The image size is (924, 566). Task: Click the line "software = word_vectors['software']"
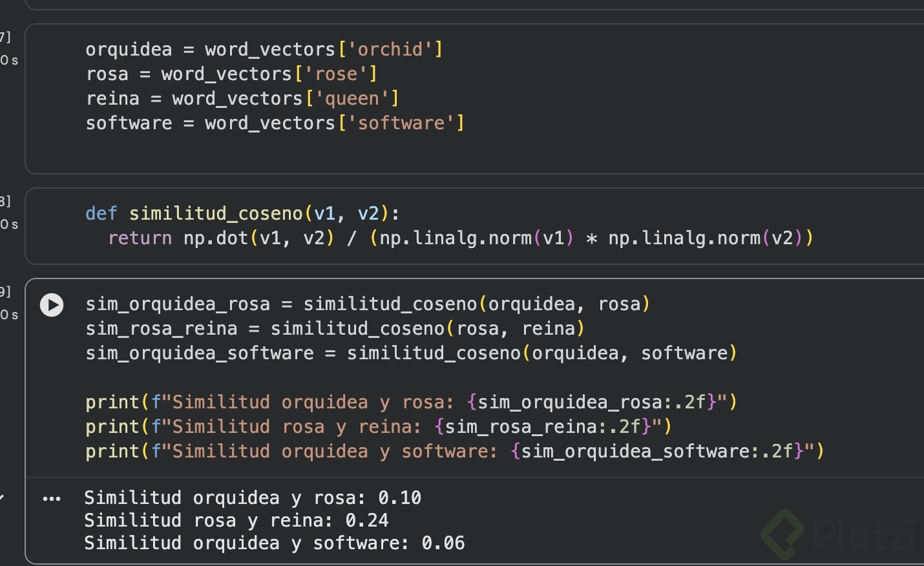(x=275, y=123)
